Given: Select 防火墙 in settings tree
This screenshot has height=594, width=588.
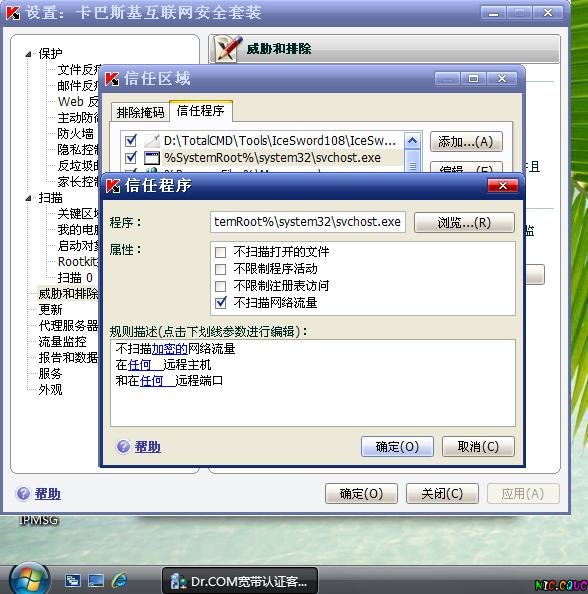Looking at the screenshot, I should [75, 133].
